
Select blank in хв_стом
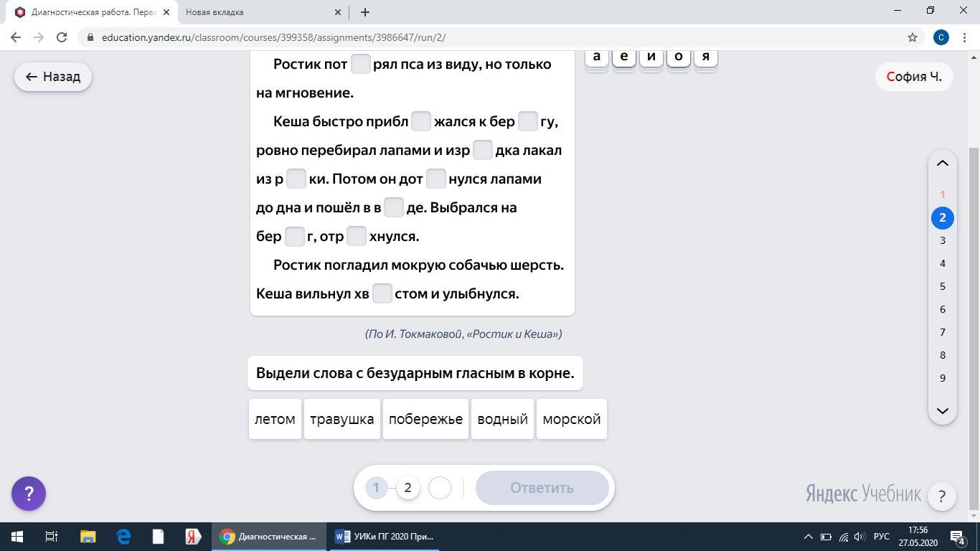[382, 293]
